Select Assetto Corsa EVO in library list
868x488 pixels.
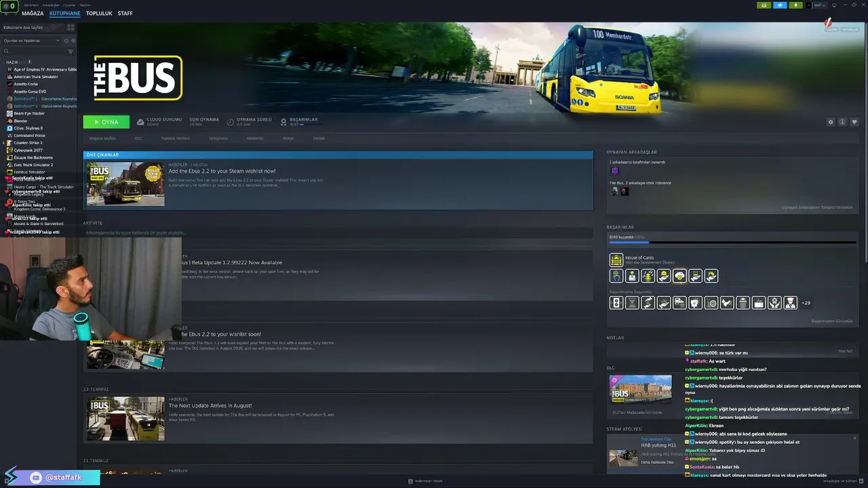coord(26,91)
